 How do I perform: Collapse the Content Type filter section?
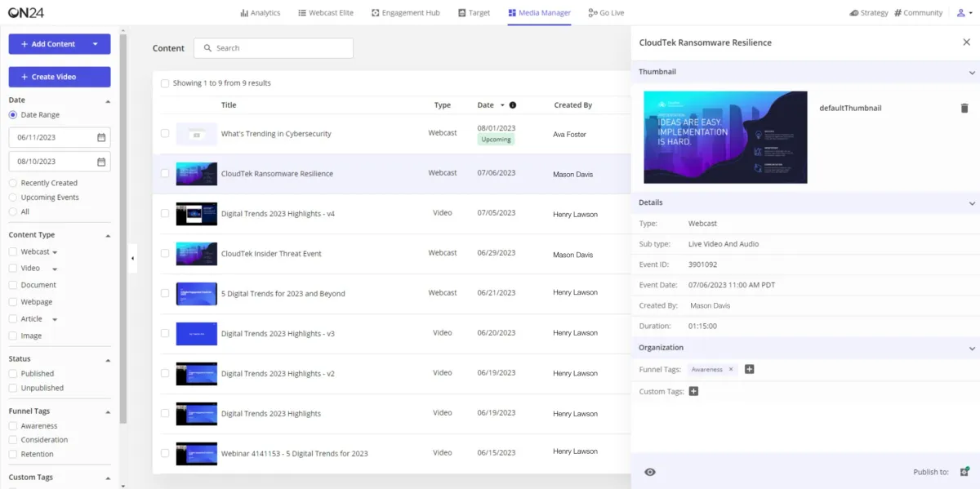108,236
